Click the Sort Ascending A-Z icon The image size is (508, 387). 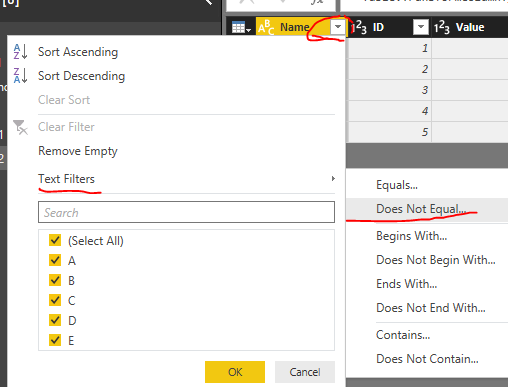20,52
